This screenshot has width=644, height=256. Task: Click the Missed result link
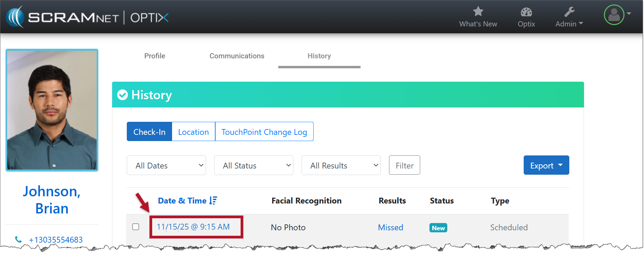pos(390,228)
